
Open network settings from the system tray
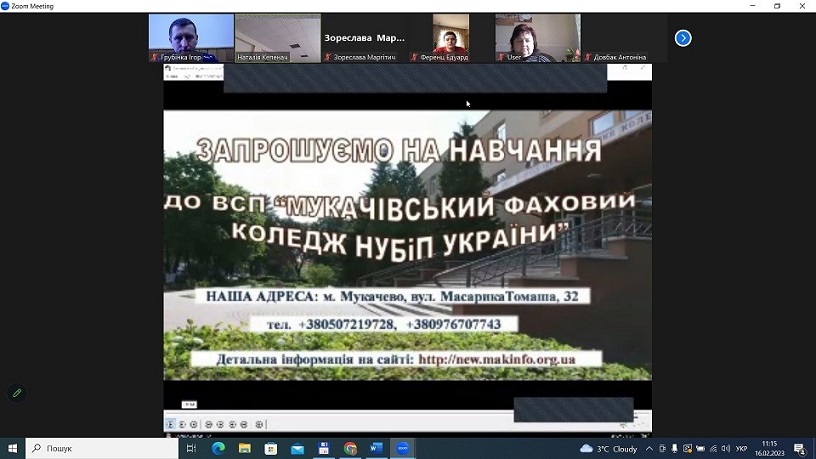click(713, 449)
